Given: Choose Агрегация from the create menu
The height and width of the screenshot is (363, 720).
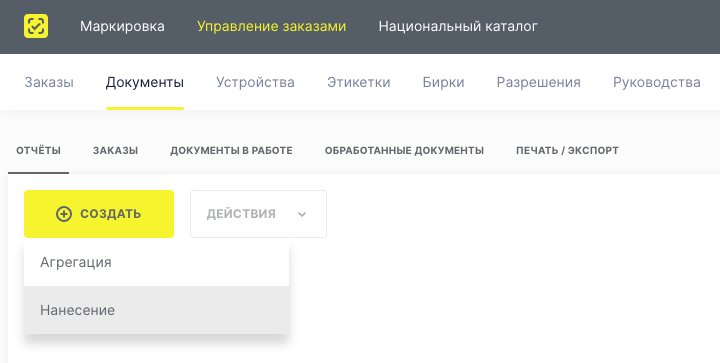Looking at the screenshot, I should pos(156,262).
